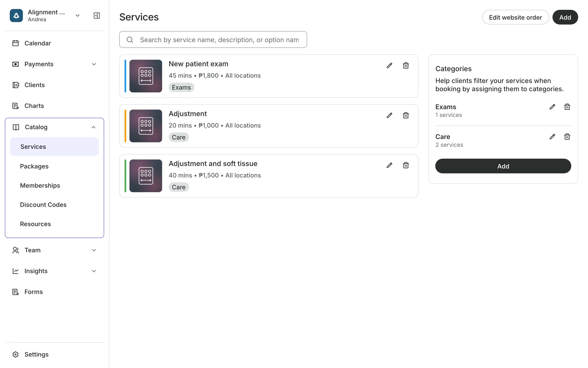Viewport: 588px width, 368px height.
Task: Edit the Exams category
Action: [552, 107]
